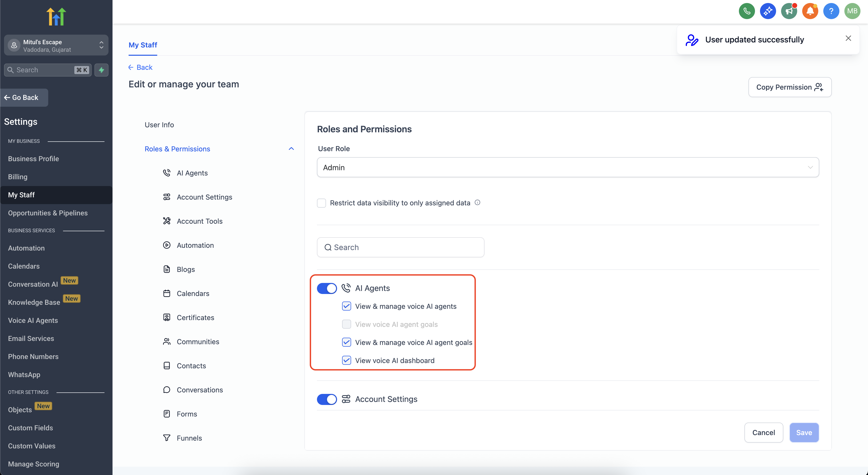Open the notifications bell icon

click(810, 11)
